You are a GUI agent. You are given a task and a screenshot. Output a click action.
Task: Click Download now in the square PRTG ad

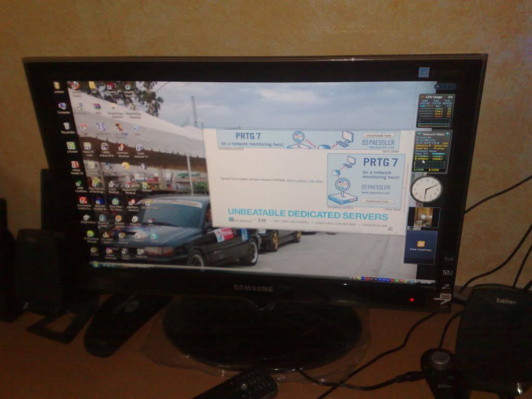click(377, 200)
